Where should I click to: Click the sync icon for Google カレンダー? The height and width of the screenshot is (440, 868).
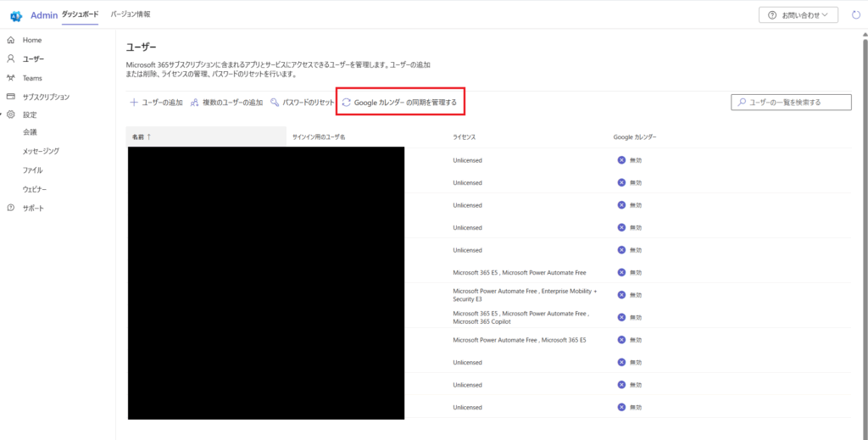(x=347, y=103)
